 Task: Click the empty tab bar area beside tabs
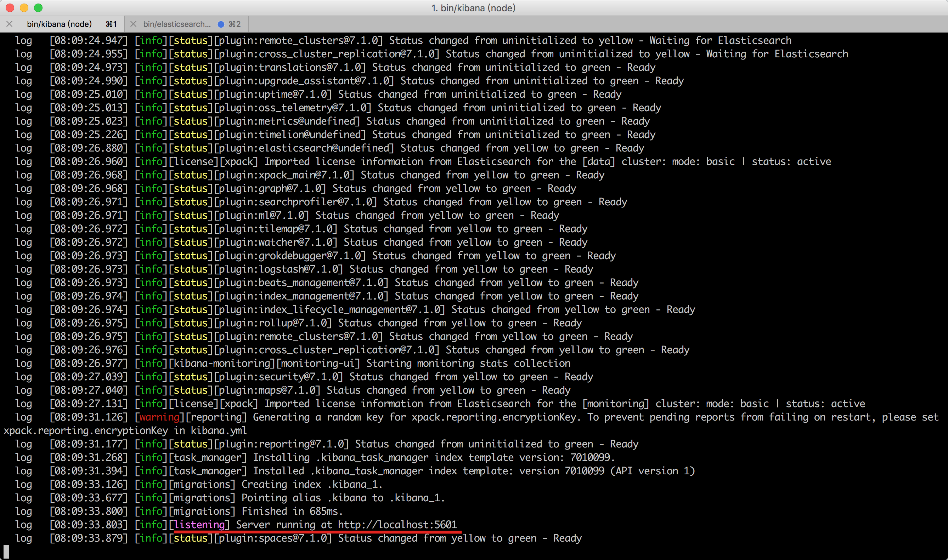pos(566,24)
